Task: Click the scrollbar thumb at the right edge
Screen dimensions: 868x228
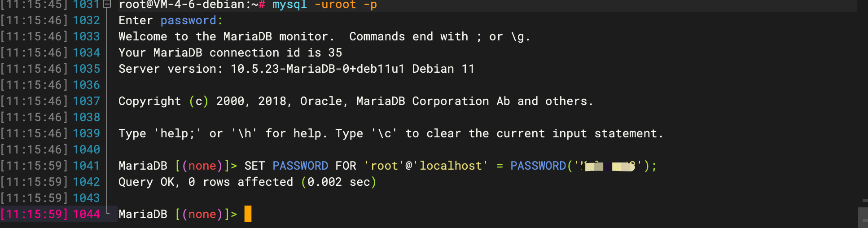Action: 863,218
